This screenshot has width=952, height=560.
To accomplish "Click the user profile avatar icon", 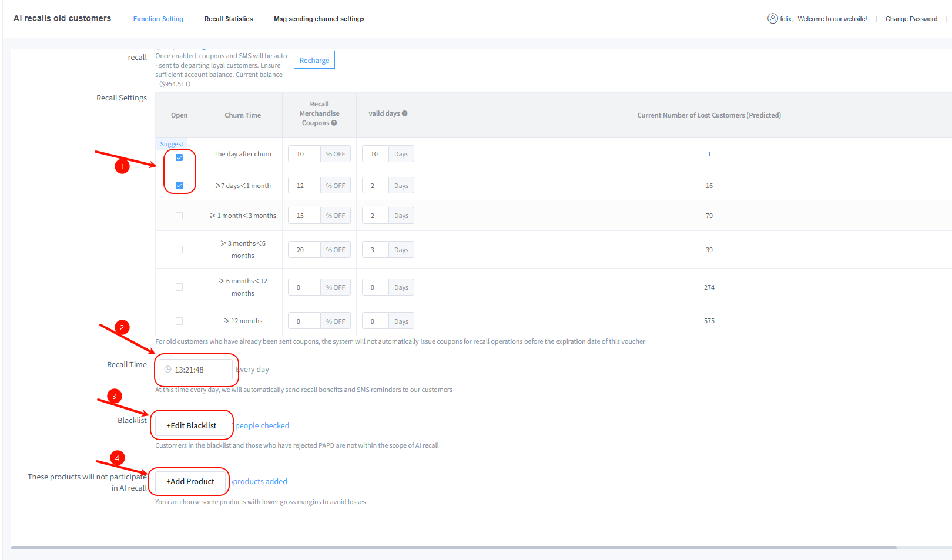I will pos(772,19).
